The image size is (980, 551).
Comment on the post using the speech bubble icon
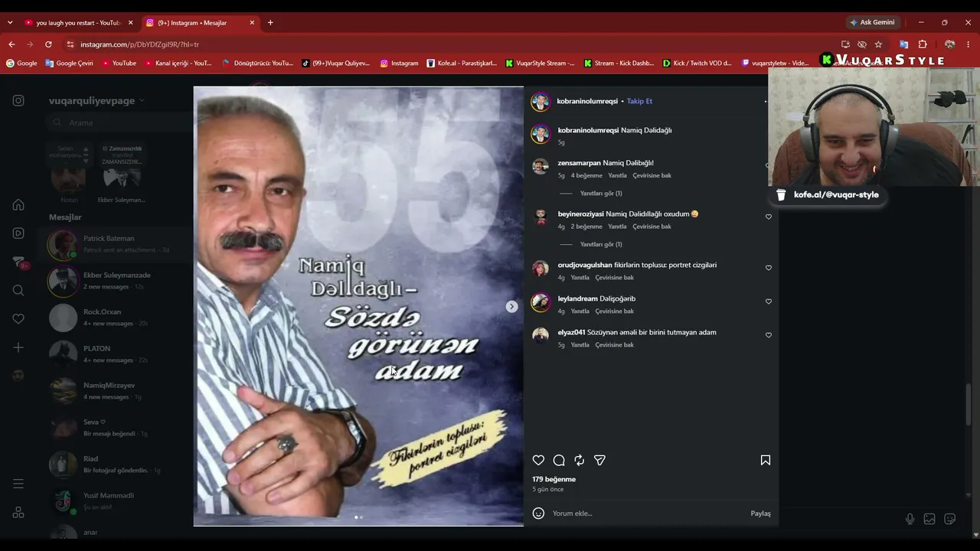click(x=559, y=460)
